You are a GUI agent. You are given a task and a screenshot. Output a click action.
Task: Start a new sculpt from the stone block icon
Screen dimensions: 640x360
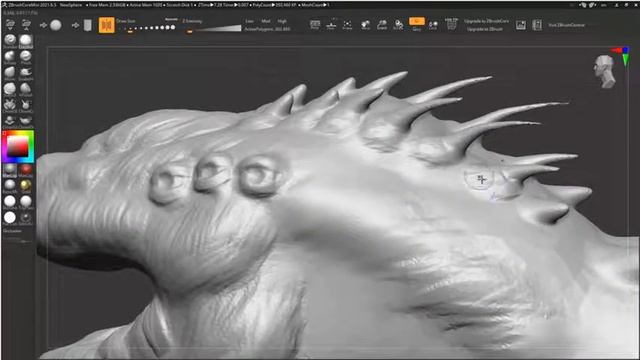click(x=88, y=25)
